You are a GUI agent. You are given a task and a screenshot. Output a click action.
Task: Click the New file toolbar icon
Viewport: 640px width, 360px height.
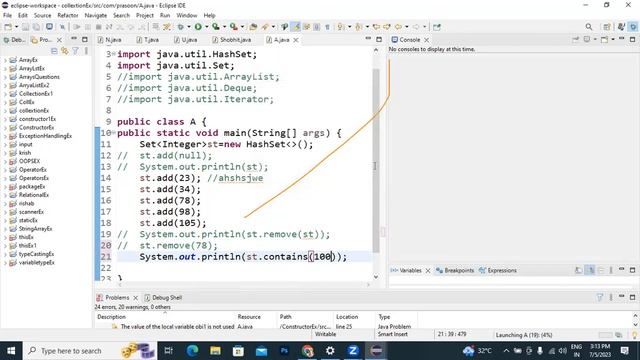point(8,27)
